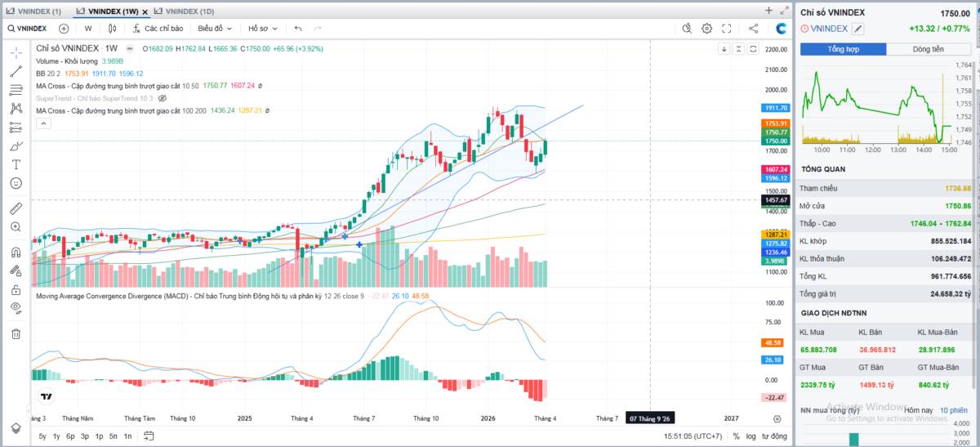Click the blue C logo icon
Viewport: 980px width, 447px height.
click(x=782, y=28)
